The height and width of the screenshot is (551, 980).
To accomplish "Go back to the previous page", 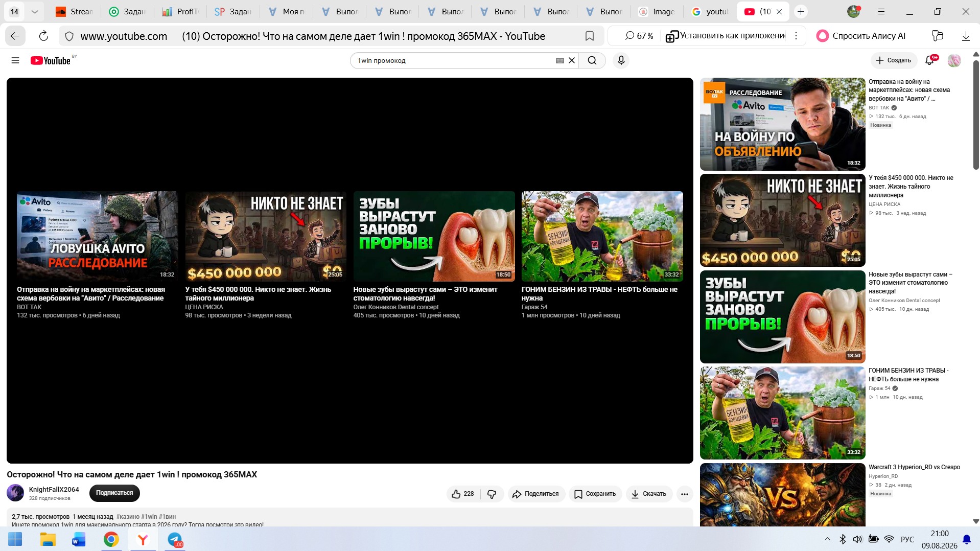I will click(15, 36).
